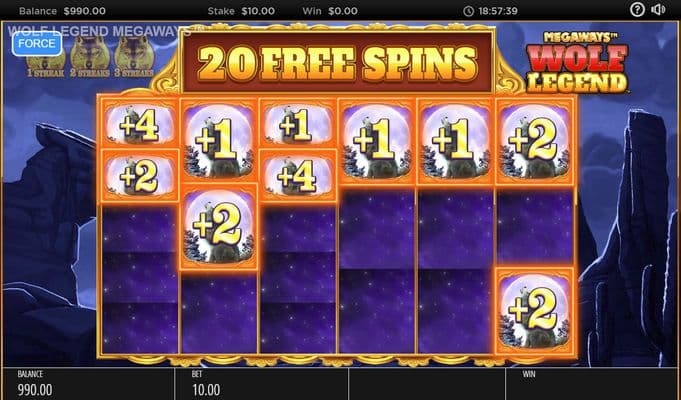Click the blue FORCE button

[37, 43]
